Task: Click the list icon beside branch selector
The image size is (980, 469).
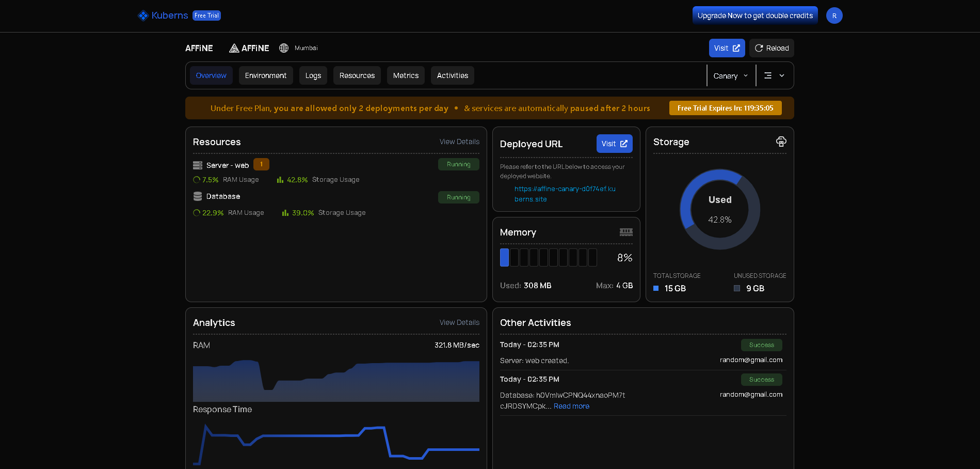Action: pyautogui.click(x=768, y=75)
